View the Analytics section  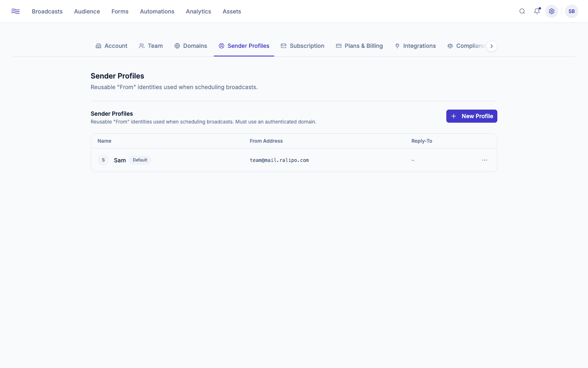point(198,11)
